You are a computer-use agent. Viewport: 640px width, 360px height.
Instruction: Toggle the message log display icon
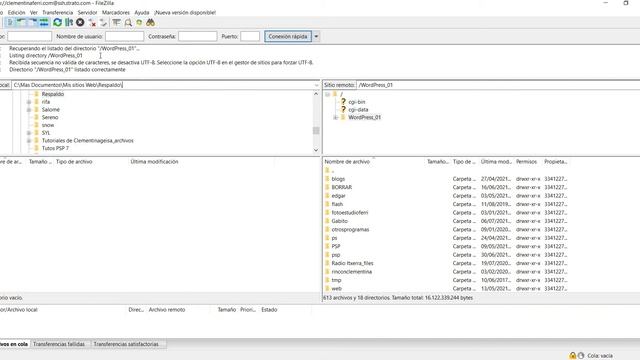pos(10,22)
